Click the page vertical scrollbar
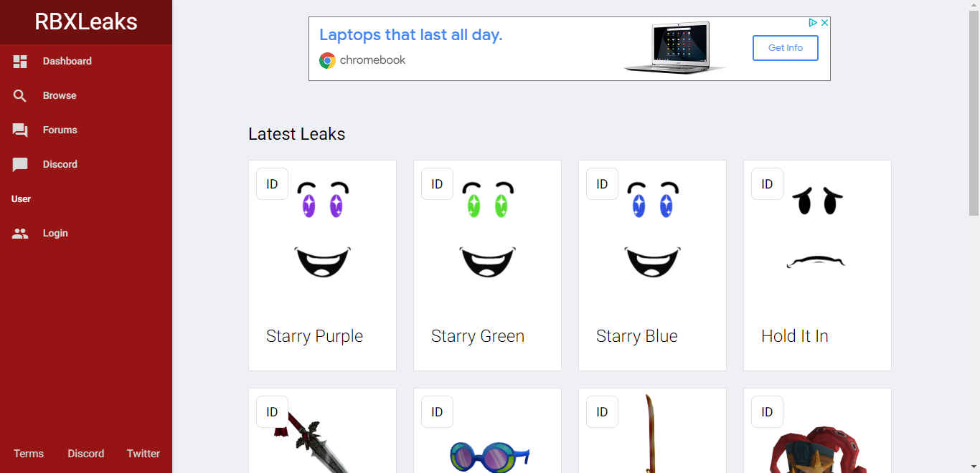Screen dimensions: 980x473 (x=974, y=236)
